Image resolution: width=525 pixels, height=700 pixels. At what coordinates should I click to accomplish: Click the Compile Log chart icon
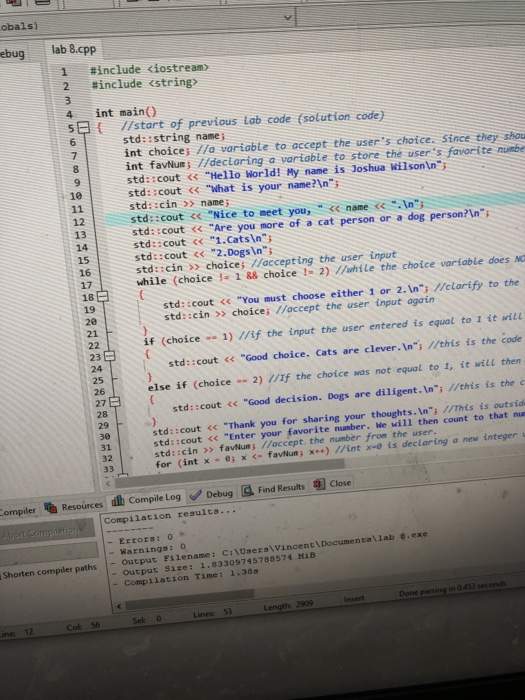click(118, 500)
